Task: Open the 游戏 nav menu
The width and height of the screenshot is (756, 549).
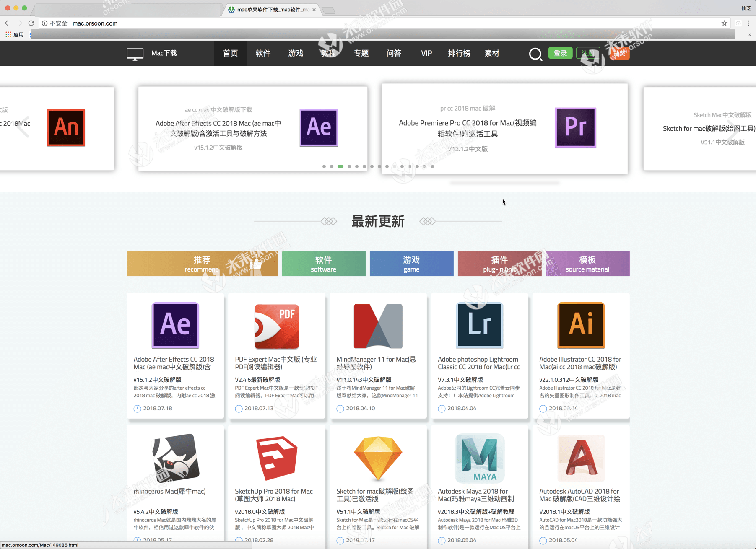Action: (x=296, y=53)
